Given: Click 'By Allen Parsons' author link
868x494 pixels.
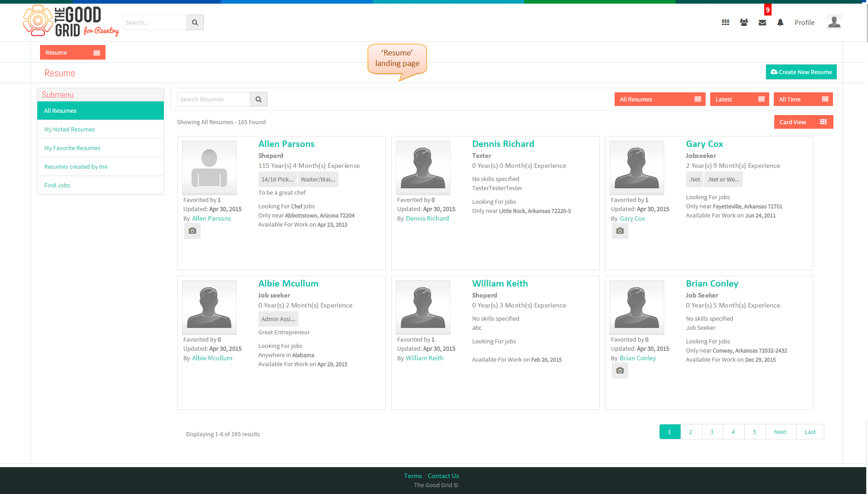Looking at the screenshot, I should click(211, 218).
